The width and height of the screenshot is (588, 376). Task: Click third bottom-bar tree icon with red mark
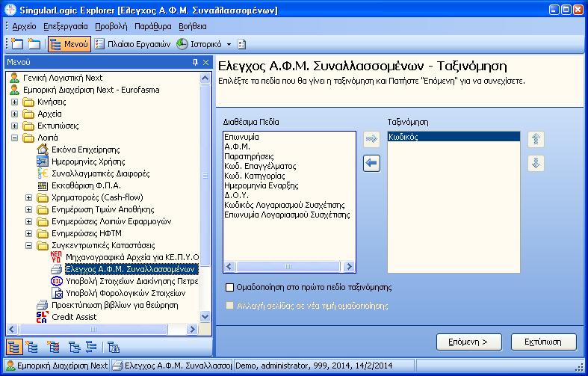coord(53,347)
